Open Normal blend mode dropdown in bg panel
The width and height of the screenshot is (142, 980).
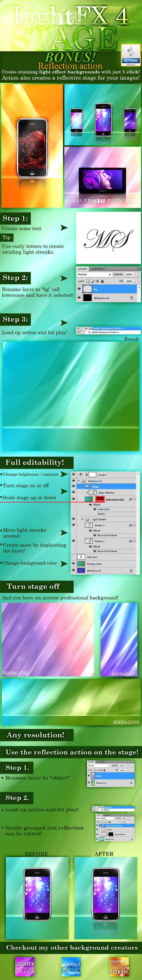pyautogui.click(x=94, y=275)
